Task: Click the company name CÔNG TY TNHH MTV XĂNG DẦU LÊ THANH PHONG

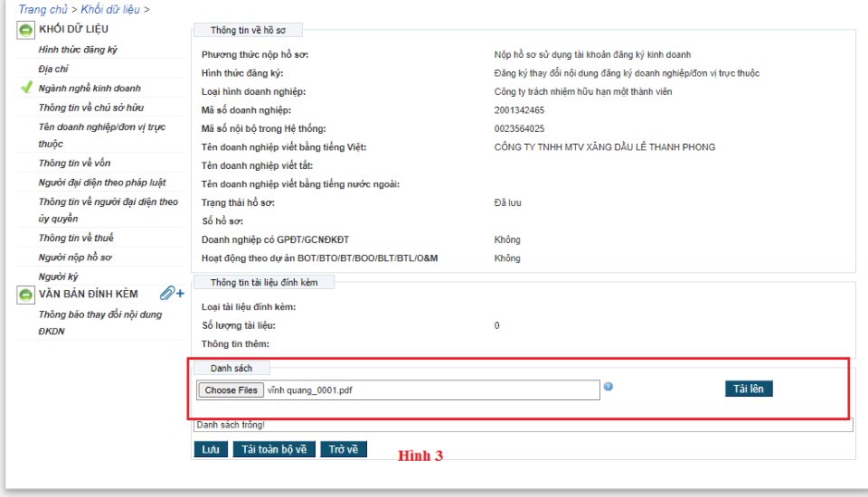Action: 605,146
